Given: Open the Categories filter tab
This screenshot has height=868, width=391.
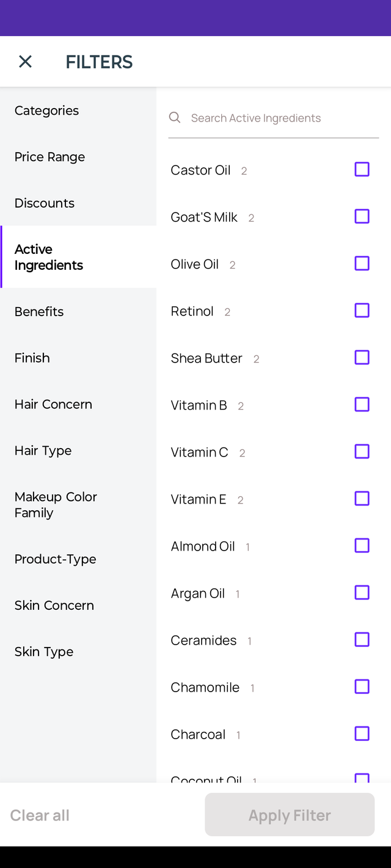Looking at the screenshot, I should tap(78, 110).
